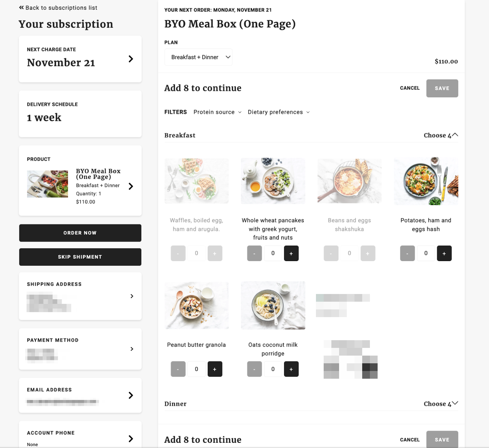Click the back double-chevron icon
The height and width of the screenshot is (448, 489).
21,7
